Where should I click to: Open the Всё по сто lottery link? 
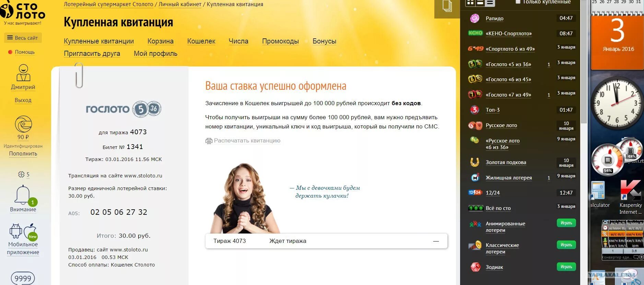click(498, 208)
